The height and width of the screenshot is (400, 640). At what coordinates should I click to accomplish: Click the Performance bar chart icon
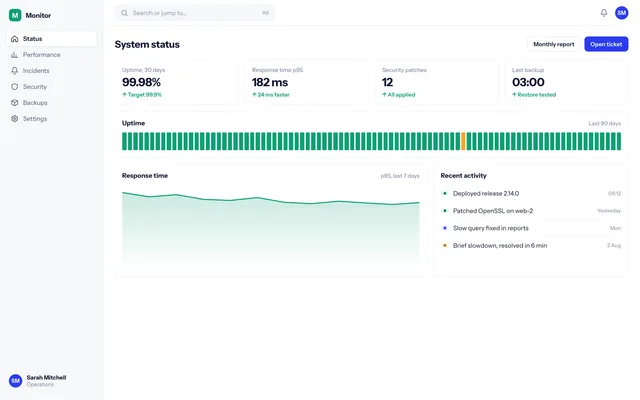(x=15, y=55)
